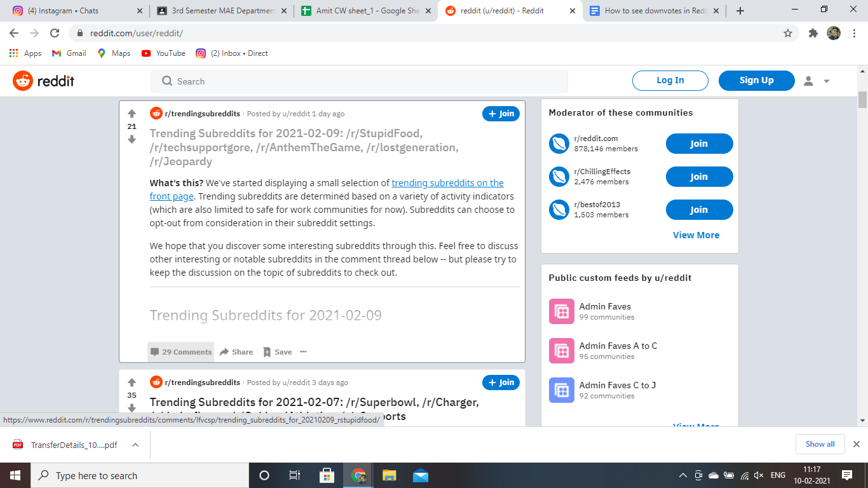Open Mail app from taskbar
This screenshot has width=868, height=488.
[x=420, y=475]
